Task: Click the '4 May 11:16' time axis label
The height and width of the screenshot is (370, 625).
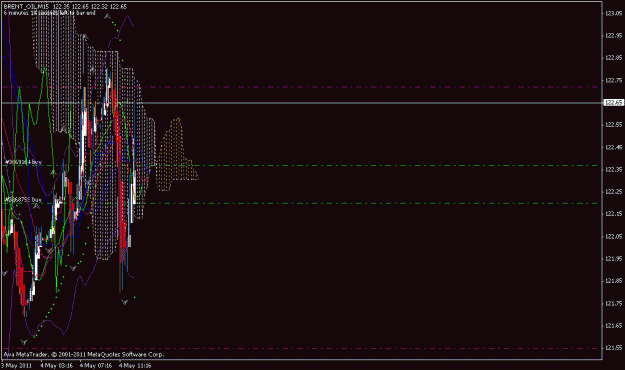Action: (135, 365)
